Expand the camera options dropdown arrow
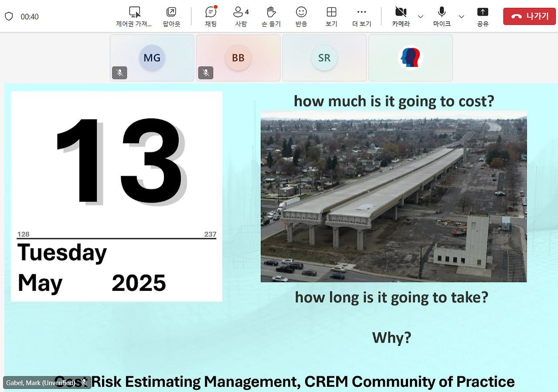 click(x=420, y=17)
